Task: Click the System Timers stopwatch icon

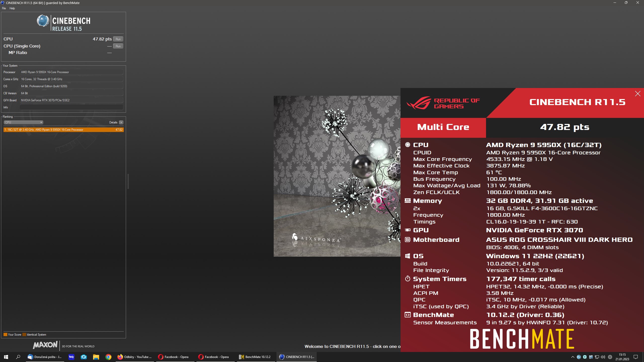Action: click(408, 279)
